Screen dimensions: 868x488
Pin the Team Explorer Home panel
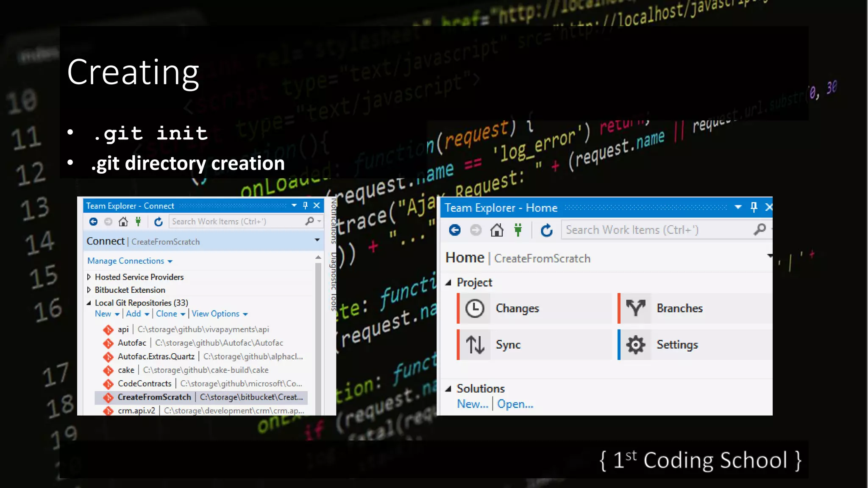(754, 207)
